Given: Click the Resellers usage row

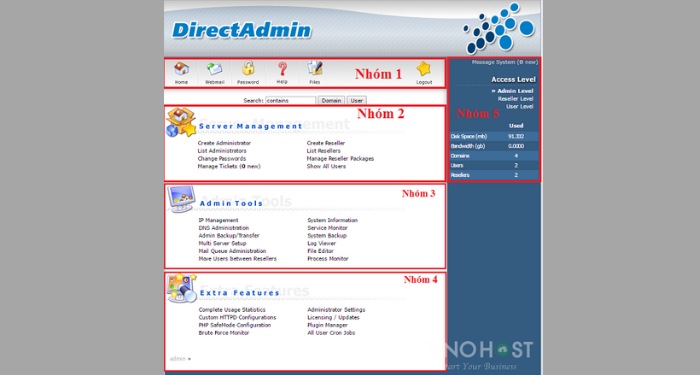Looking at the screenshot, I should (x=494, y=175).
